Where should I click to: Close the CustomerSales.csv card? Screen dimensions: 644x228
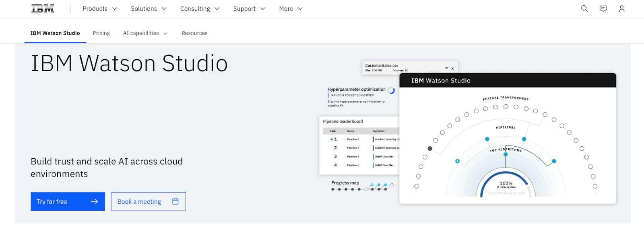pos(453,68)
